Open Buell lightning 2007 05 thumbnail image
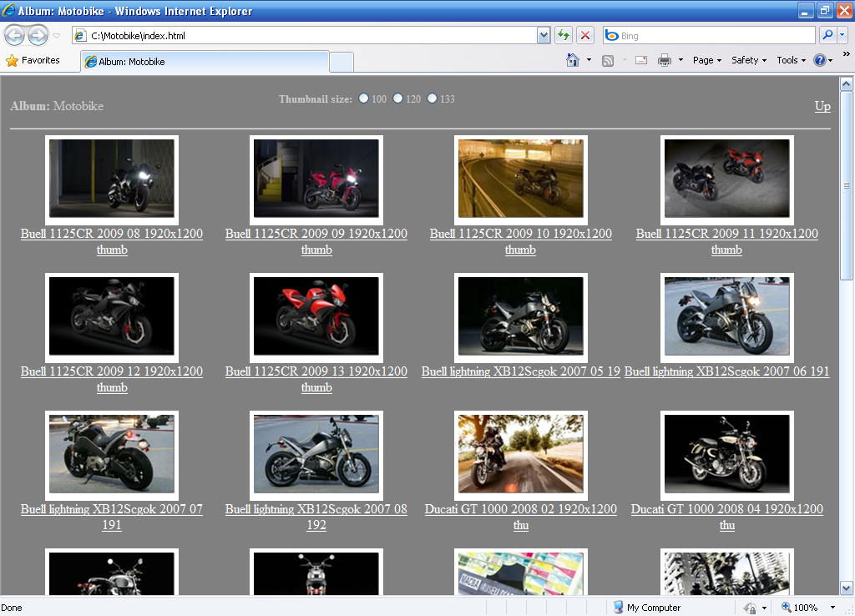 pyautogui.click(x=521, y=316)
